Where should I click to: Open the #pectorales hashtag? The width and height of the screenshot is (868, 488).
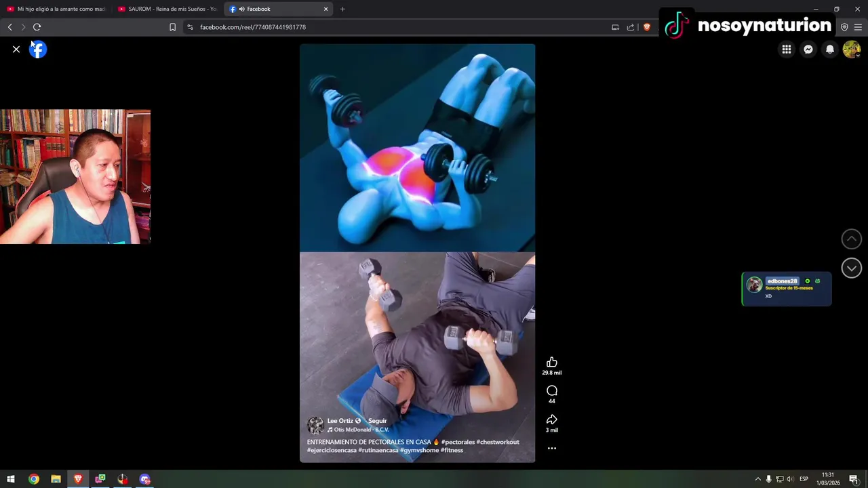point(458,442)
